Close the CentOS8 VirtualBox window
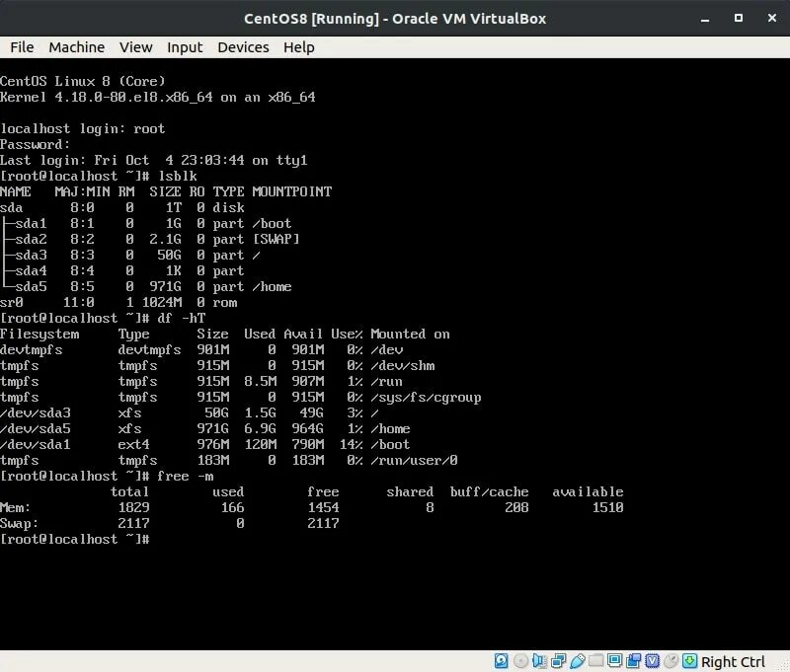The image size is (790, 672). (772, 18)
